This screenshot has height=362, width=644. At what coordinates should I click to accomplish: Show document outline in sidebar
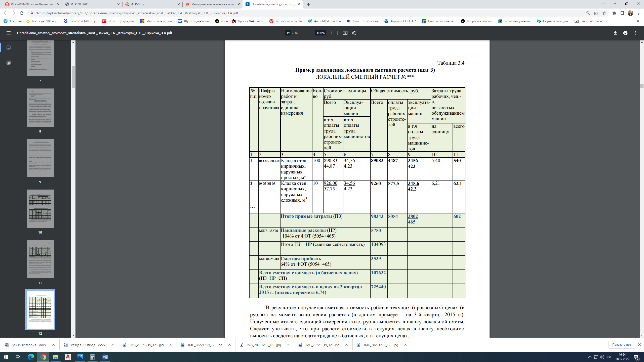9,63
